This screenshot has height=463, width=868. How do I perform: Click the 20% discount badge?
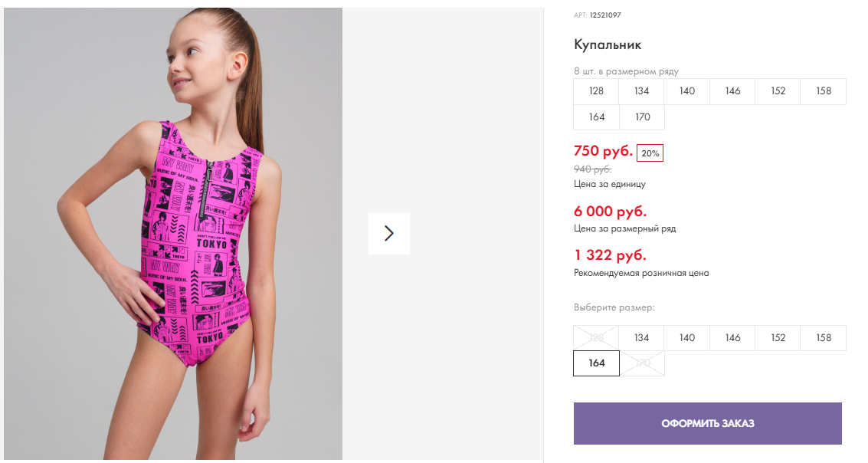click(x=650, y=153)
